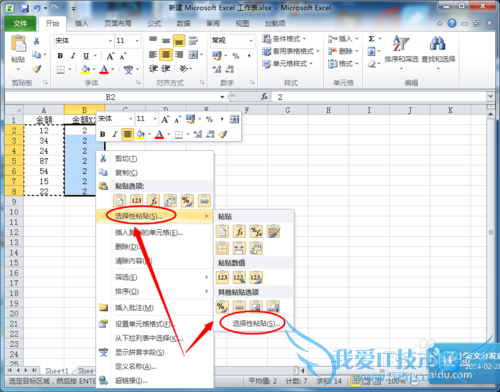Image resolution: width=500 pixels, height=392 pixels.
Task: Choose Picture paste option in submenu
Action: pyautogui.click(x=256, y=306)
